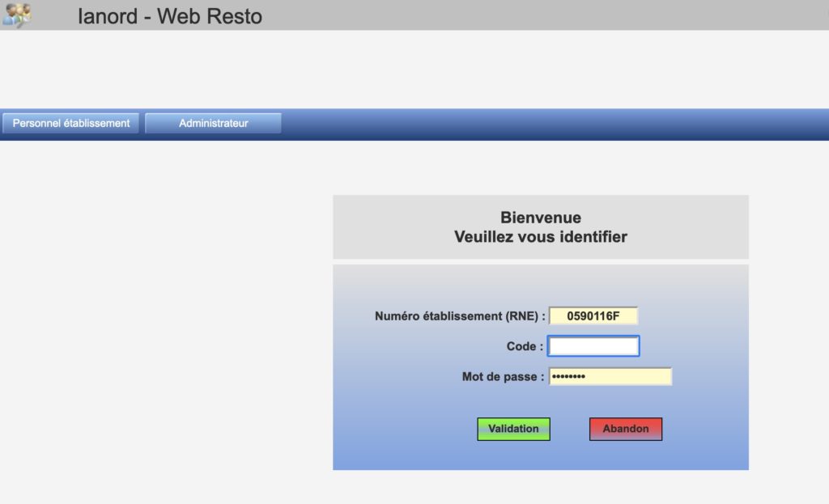Switch to the Administrateur tab
Image resolution: width=829 pixels, height=504 pixels.
(213, 123)
